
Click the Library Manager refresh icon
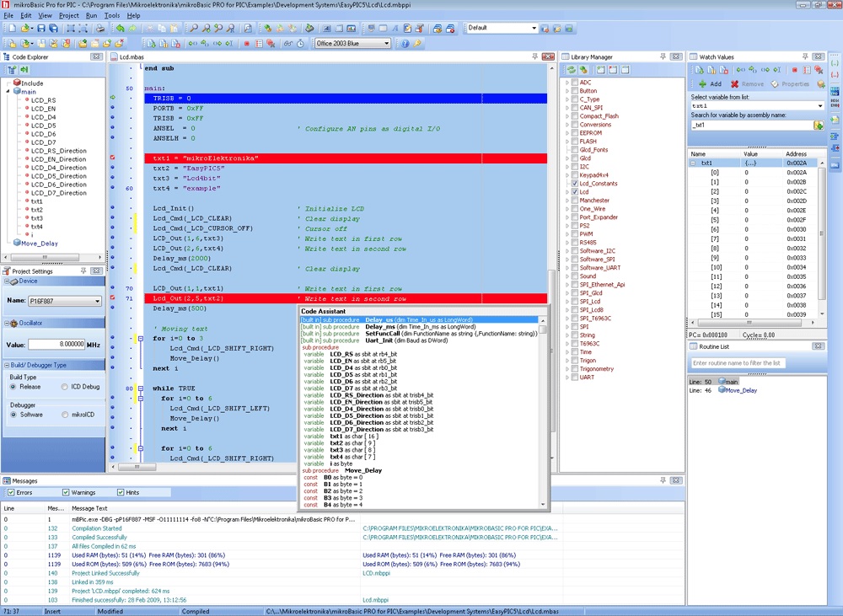[x=571, y=69]
